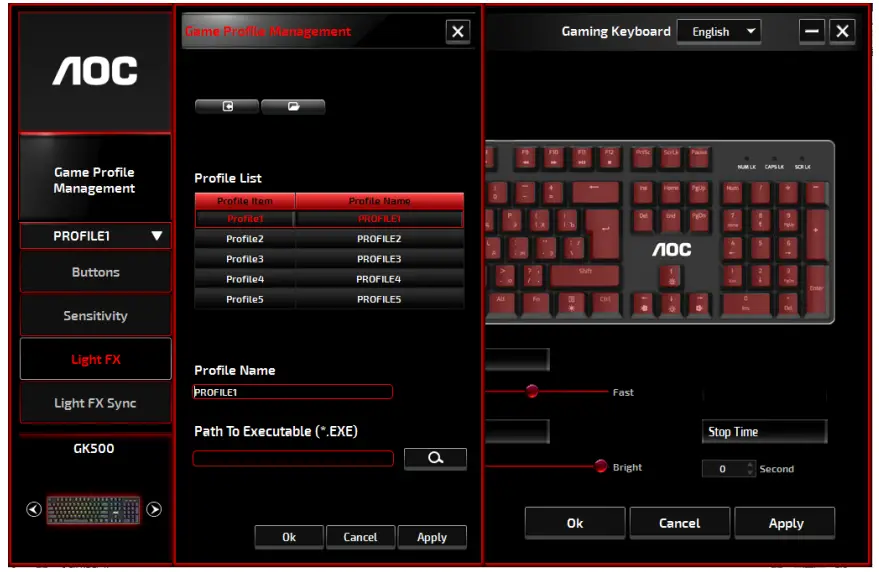Image resolution: width=879 pixels, height=572 pixels.
Task: Click the speed slider handle near Fast
Action: coord(532,391)
